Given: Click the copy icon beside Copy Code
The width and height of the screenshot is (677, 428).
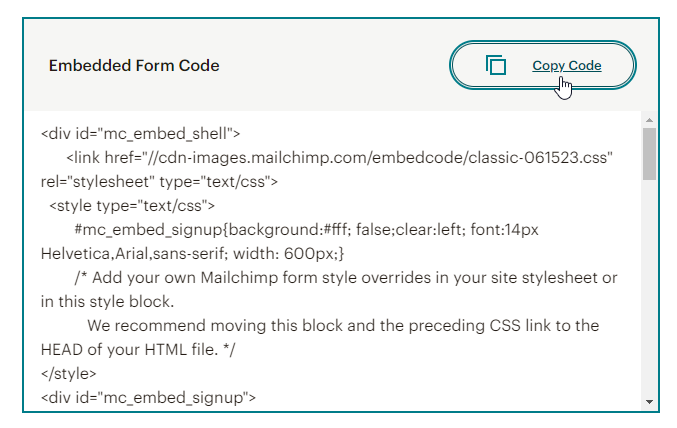Looking at the screenshot, I should tap(496, 66).
